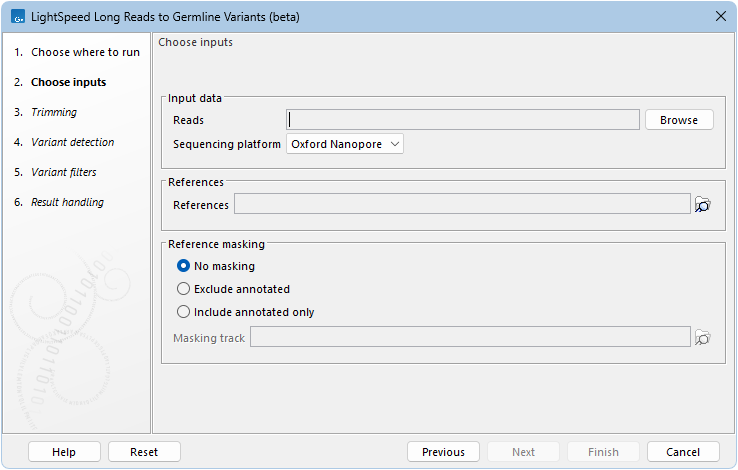Go back with the Previous button

pos(443,452)
